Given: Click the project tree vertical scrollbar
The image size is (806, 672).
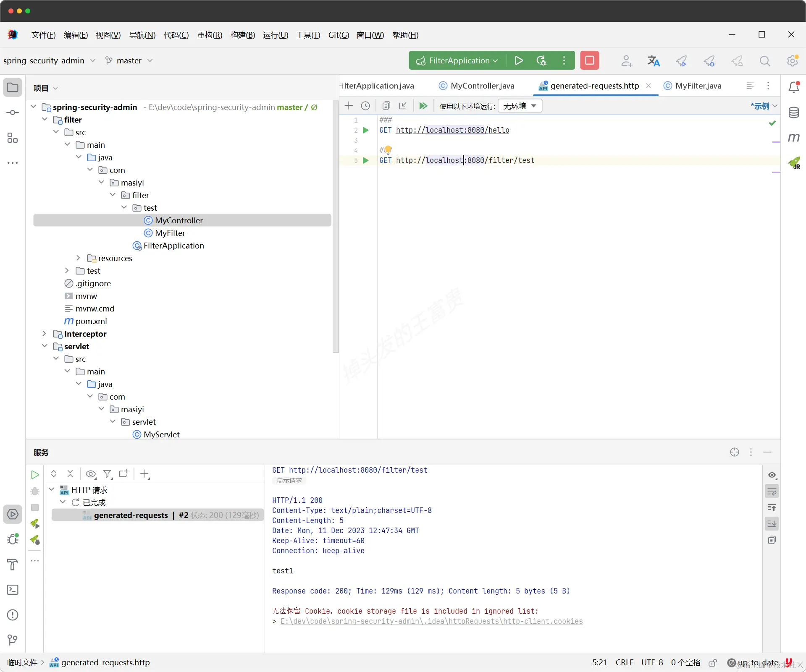Looking at the screenshot, I should pyautogui.click(x=335, y=227).
